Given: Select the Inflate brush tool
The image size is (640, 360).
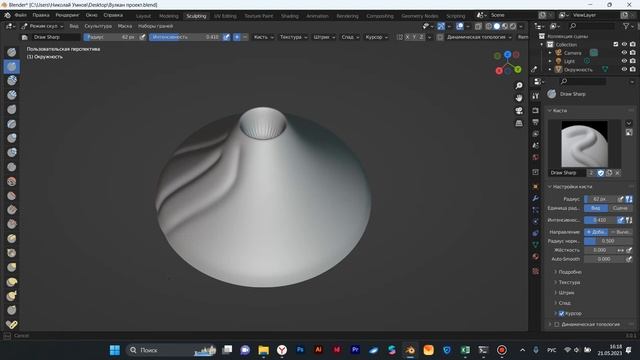Looking at the screenshot, I should pyautogui.click(x=12, y=138).
